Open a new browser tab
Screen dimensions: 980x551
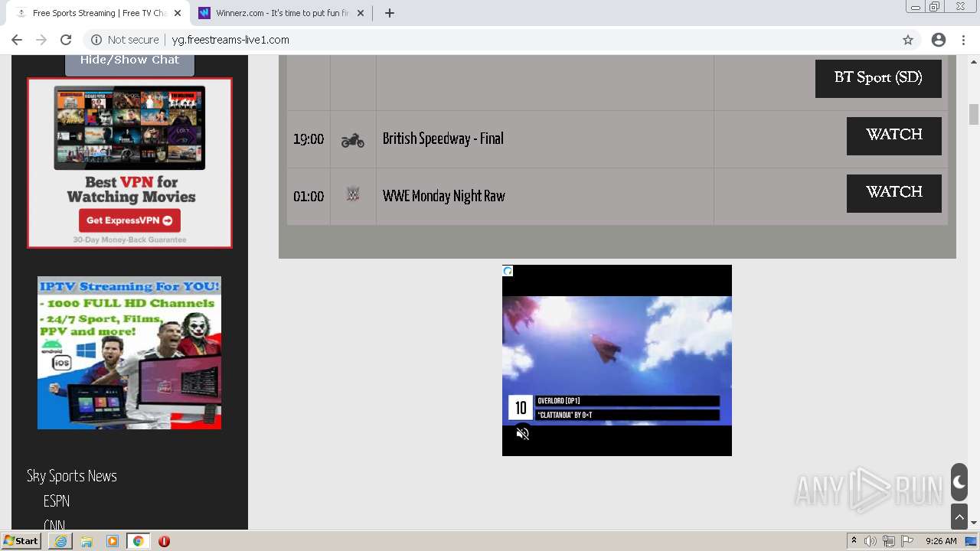click(x=389, y=13)
